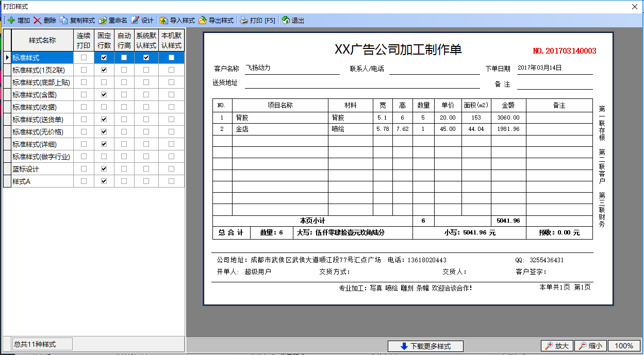Click the Exit icon in toolbar

[x=286, y=21]
